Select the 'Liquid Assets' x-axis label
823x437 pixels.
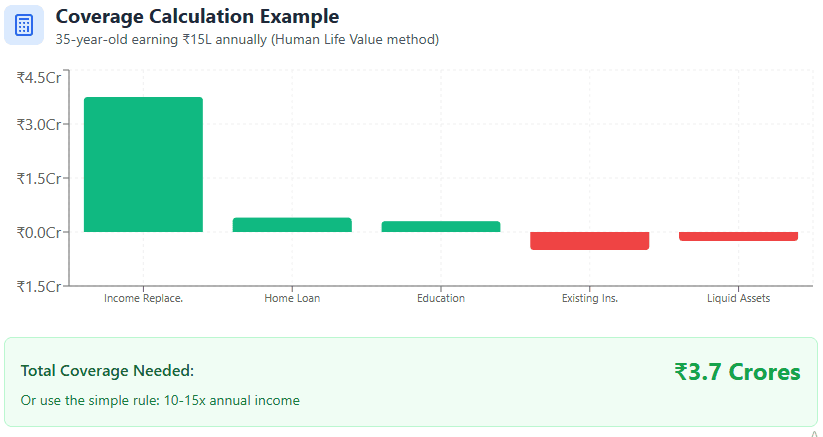coord(739,298)
